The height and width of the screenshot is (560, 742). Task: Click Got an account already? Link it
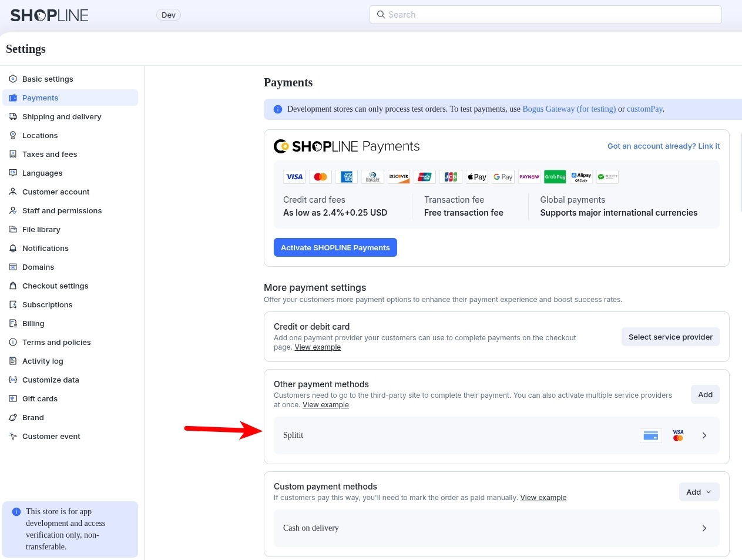click(x=663, y=146)
